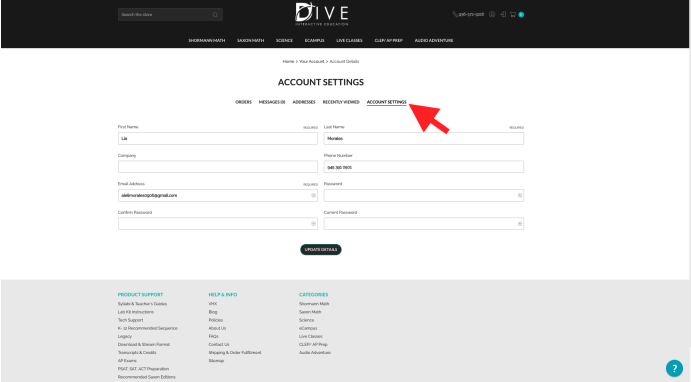The width and height of the screenshot is (691, 382).
Task: Click into the Email Address field
Action: tap(218, 195)
